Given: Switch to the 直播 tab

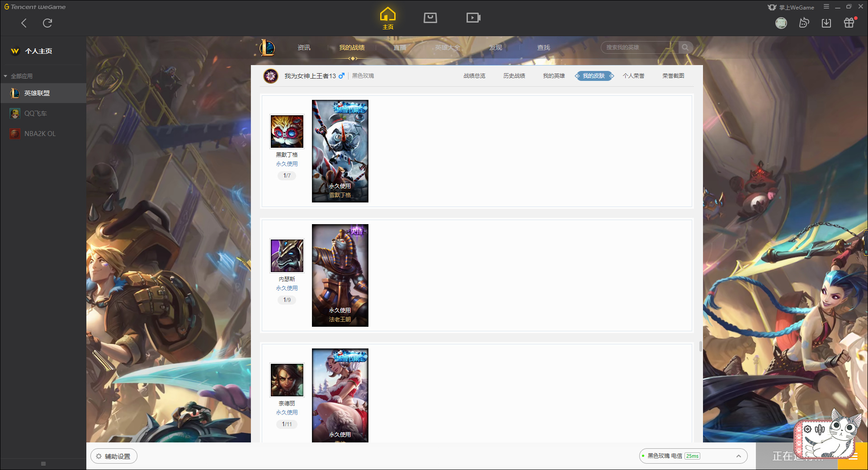Looking at the screenshot, I should (400, 47).
